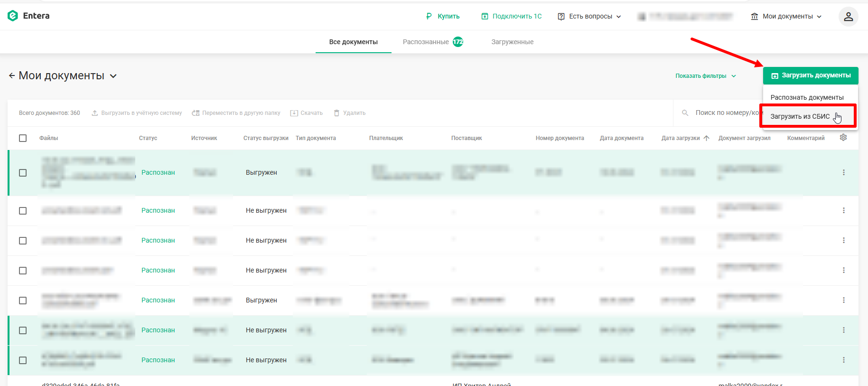Click Распознан status in first row
Image resolution: width=868 pixels, height=386 pixels.
158,172
